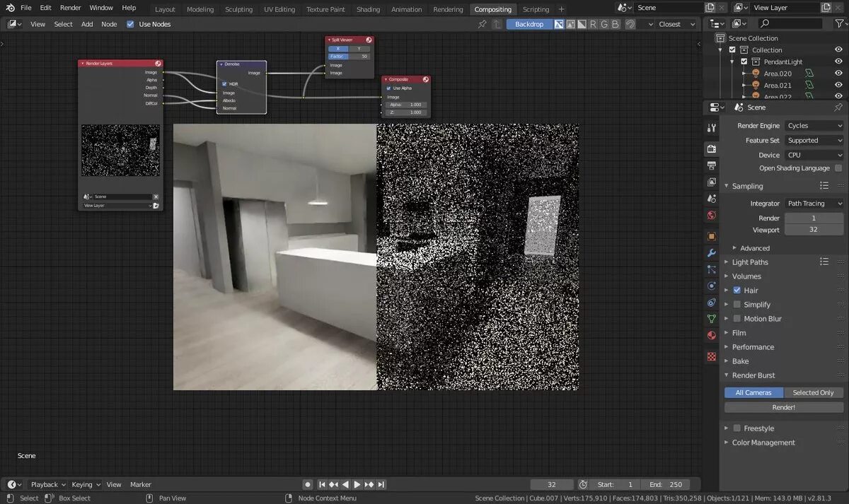Expand the Light Paths panel
Image resolution: width=849 pixels, height=504 pixels.
click(x=750, y=262)
